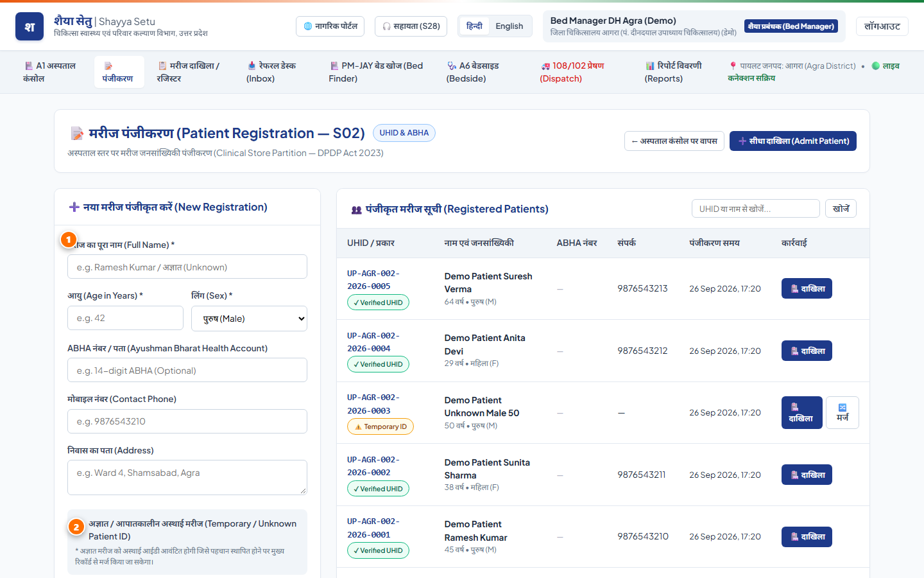Admit Demo Patient Suresh Verma via दाखिला
Image resolution: width=924 pixels, height=578 pixels.
[807, 288]
